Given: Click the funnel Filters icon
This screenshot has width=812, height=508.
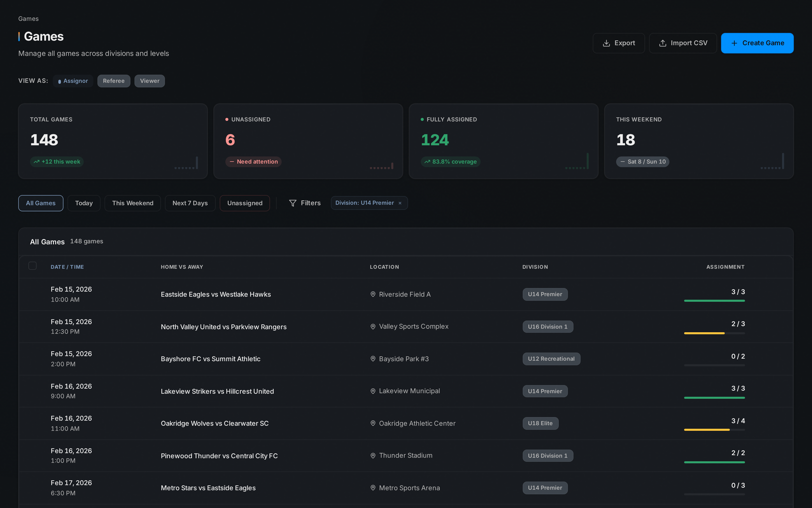Looking at the screenshot, I should coord(293,203).
